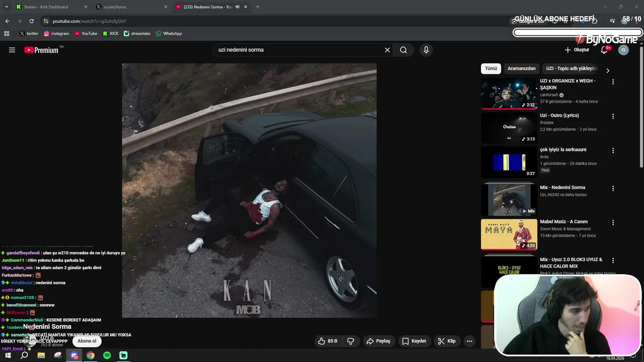
Task: Open browser media control icon
Action: 612,21
